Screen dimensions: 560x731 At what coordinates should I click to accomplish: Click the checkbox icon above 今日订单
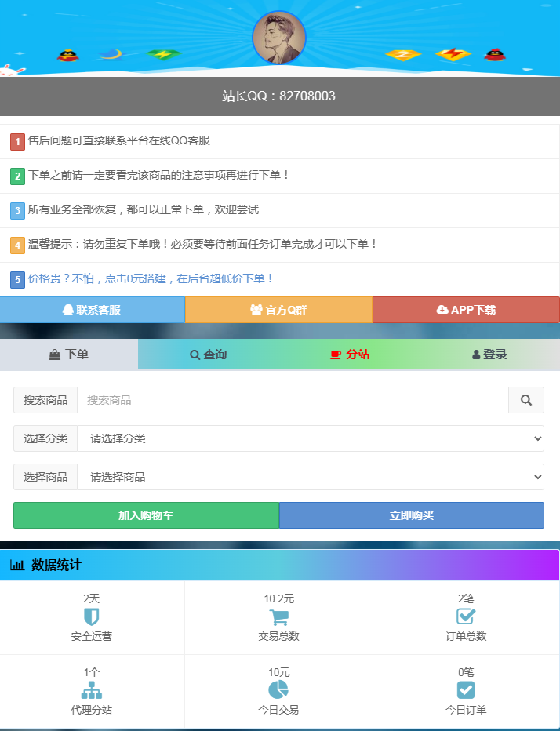[466, 689]
